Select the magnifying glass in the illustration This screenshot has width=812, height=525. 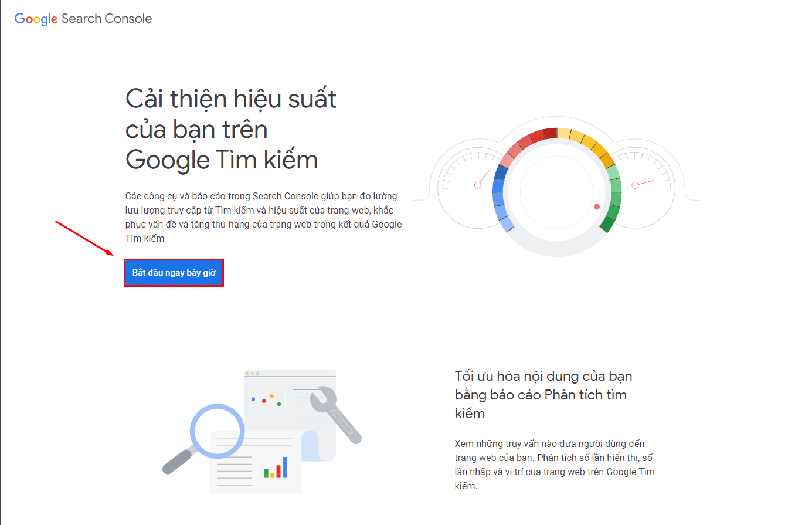click(217, 431)
